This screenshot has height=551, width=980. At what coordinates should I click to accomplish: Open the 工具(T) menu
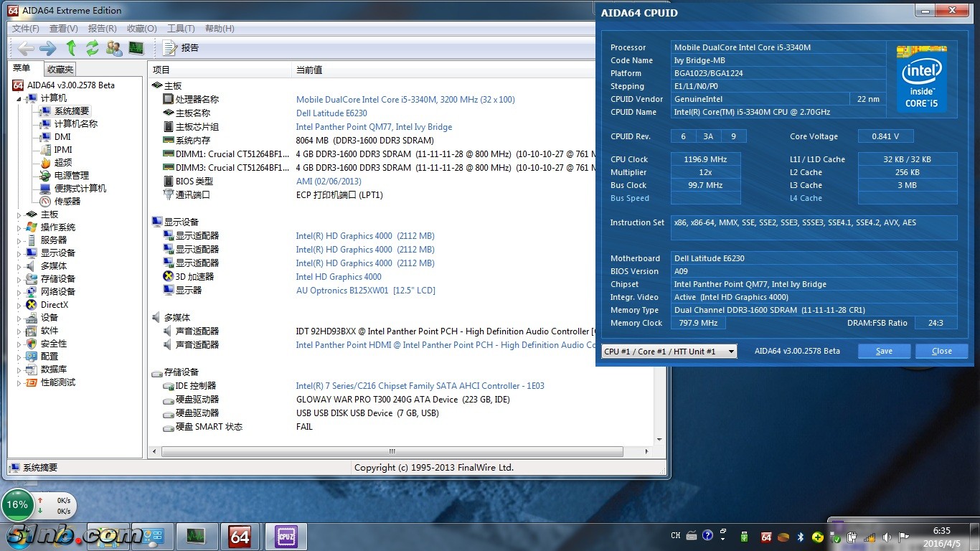[x=181, y=29]
